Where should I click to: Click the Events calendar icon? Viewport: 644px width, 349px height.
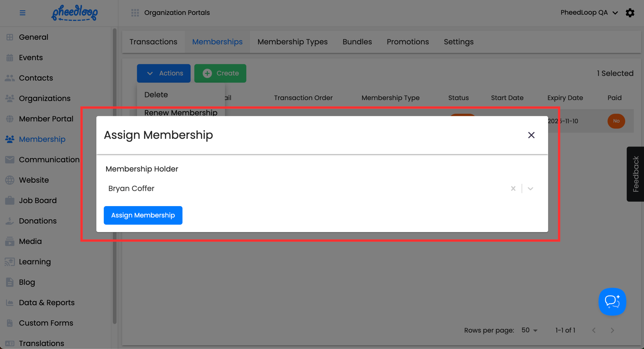10,57
